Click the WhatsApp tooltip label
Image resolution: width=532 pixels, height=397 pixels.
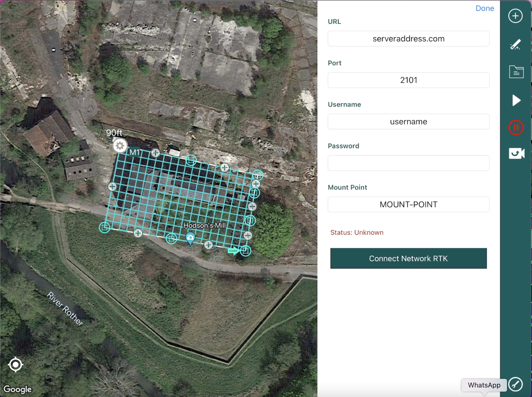(x=484, y=385)
